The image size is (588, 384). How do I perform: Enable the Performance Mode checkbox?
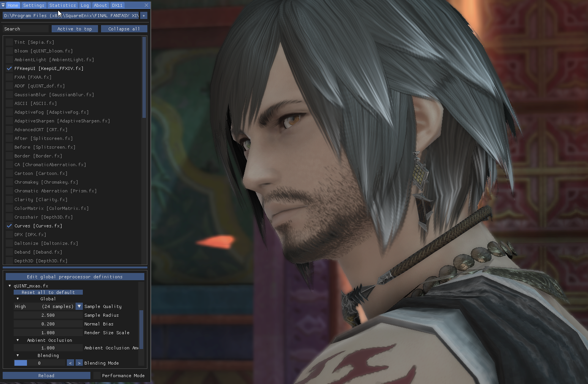pyautogui.click(x=97, y=376)
